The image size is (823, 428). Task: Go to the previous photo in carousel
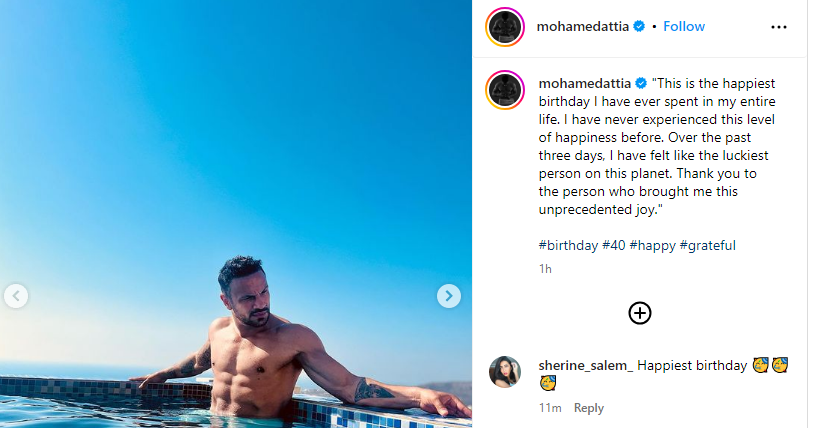tap(16, 296)
